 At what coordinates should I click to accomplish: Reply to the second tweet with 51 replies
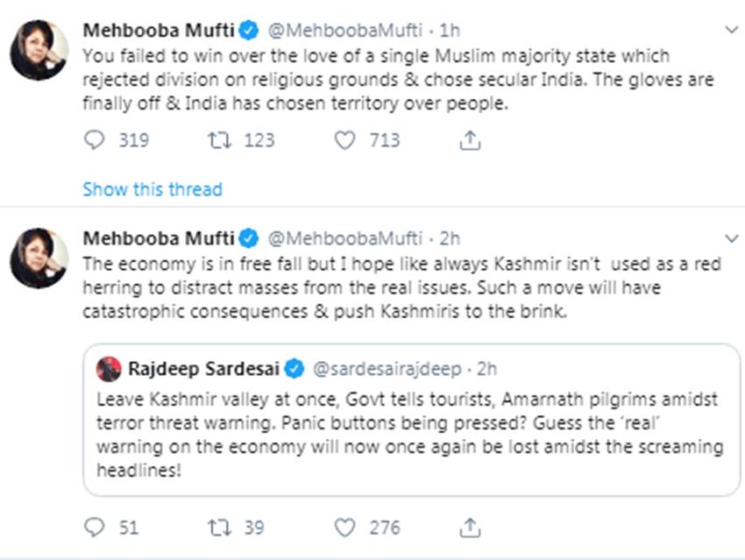95,528
